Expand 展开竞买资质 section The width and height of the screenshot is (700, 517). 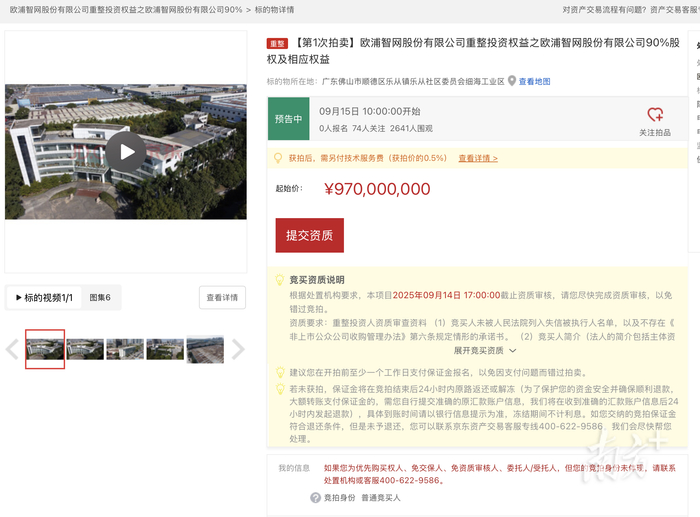click(x=485, y=350)
